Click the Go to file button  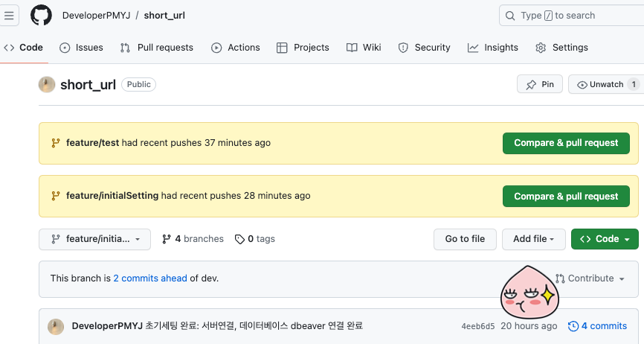(465, 239)
